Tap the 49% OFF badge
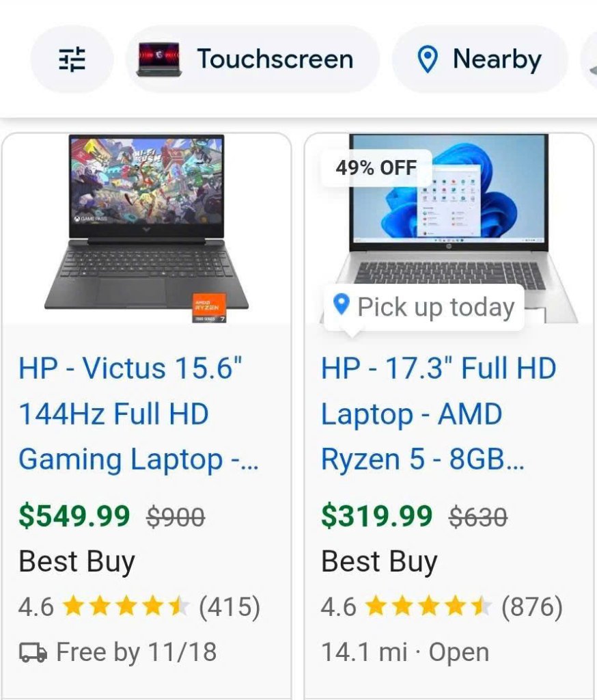The height and width of the screenshot is (700, 597). coord(376,168)
